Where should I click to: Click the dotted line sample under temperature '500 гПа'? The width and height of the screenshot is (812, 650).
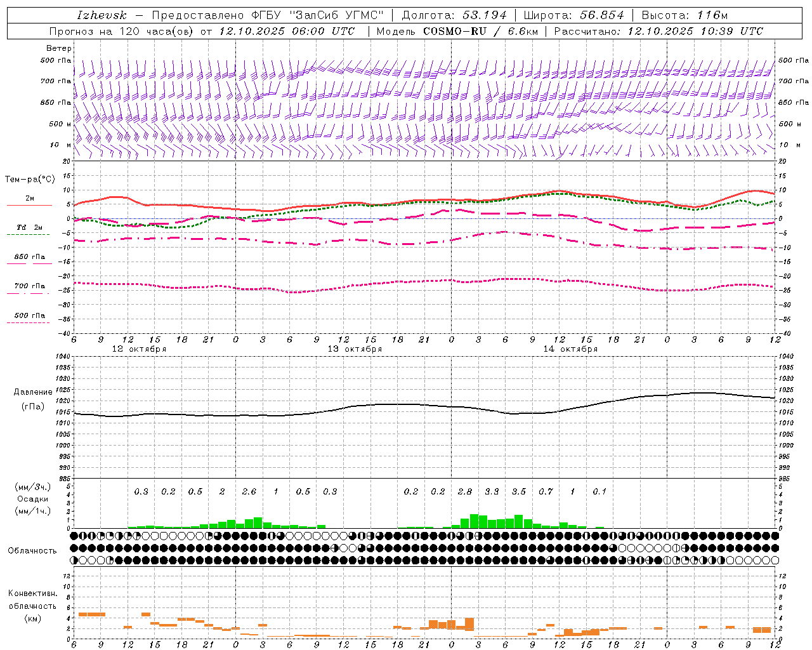(x=28, y=322)
